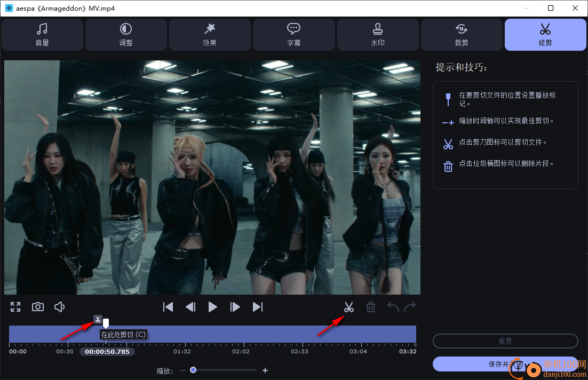The image size is (588, 380).
Task: Zoom out the timeline with the minus button
Action: tap(183, 370)
